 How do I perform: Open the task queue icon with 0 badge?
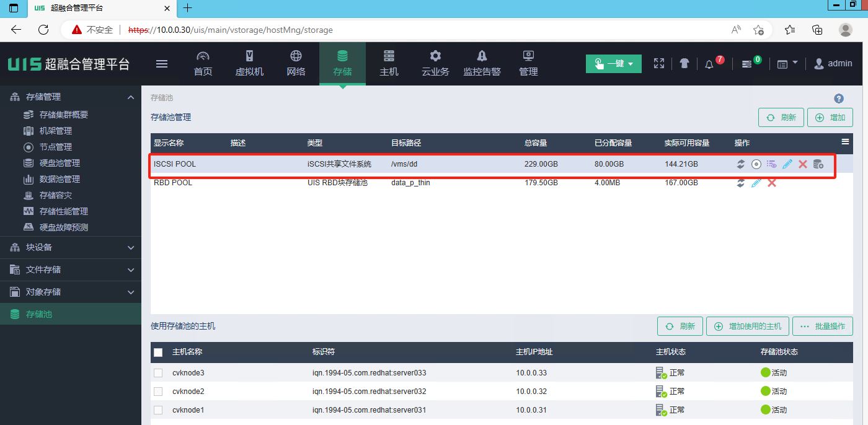747,64
